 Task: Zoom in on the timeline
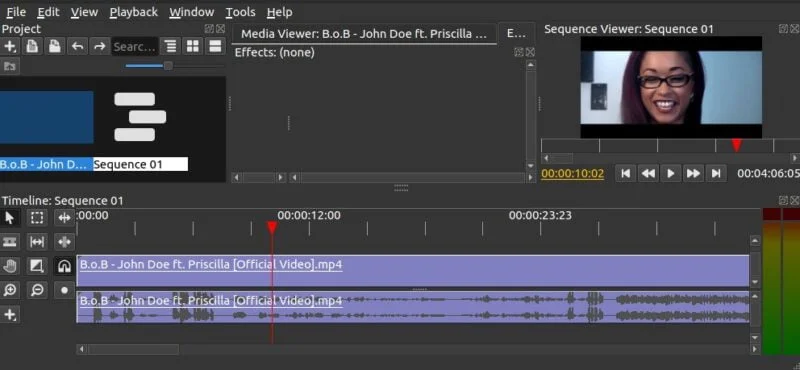click(10, 290)
